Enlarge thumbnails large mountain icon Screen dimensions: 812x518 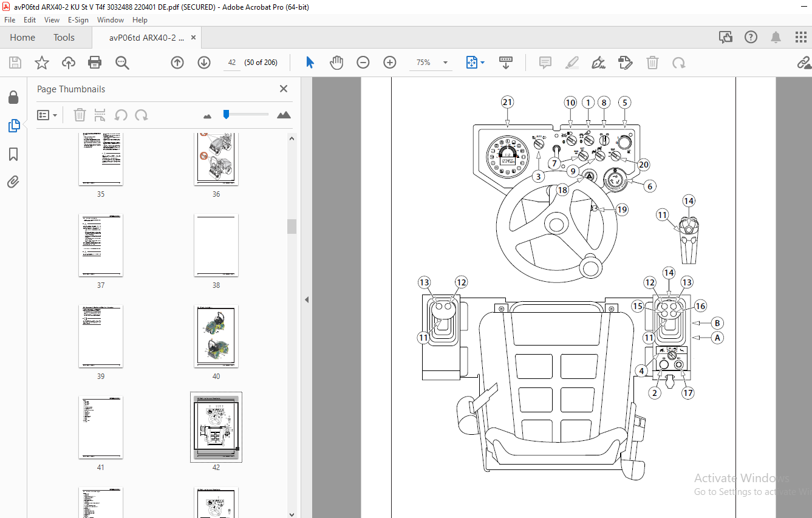coord(284,115)
